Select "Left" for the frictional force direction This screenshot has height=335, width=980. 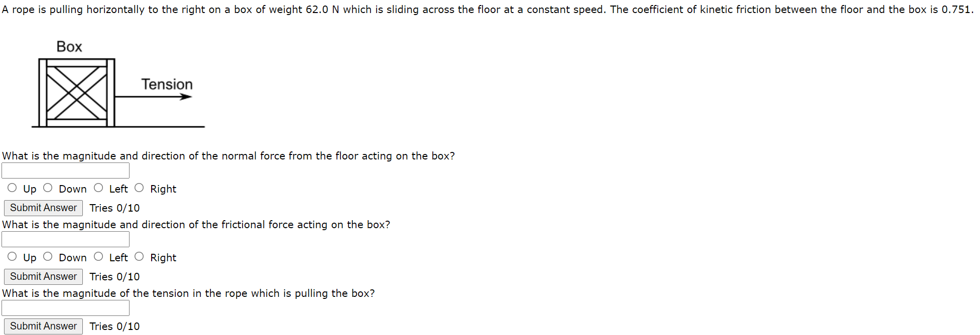(x=99, y=256)
